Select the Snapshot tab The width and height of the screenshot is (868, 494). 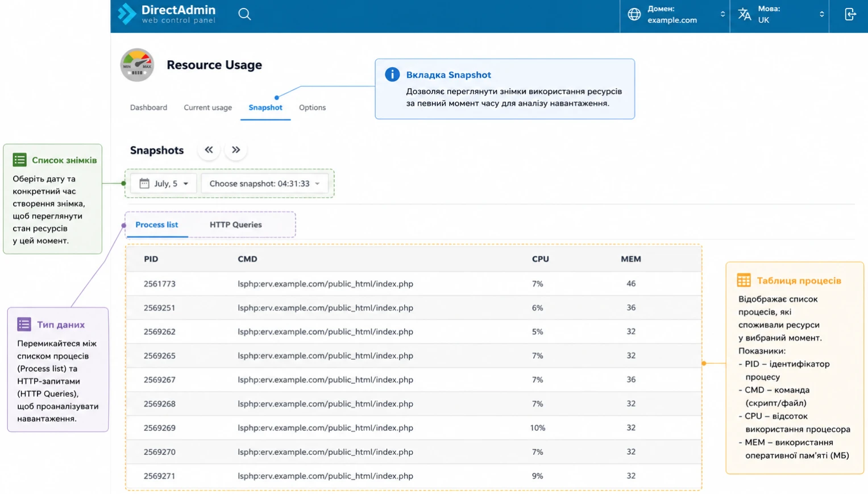[265, 107]
